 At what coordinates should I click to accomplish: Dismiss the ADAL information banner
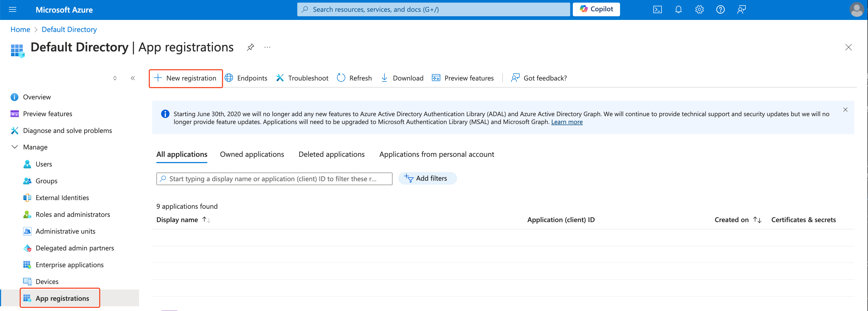click(845, 110)
